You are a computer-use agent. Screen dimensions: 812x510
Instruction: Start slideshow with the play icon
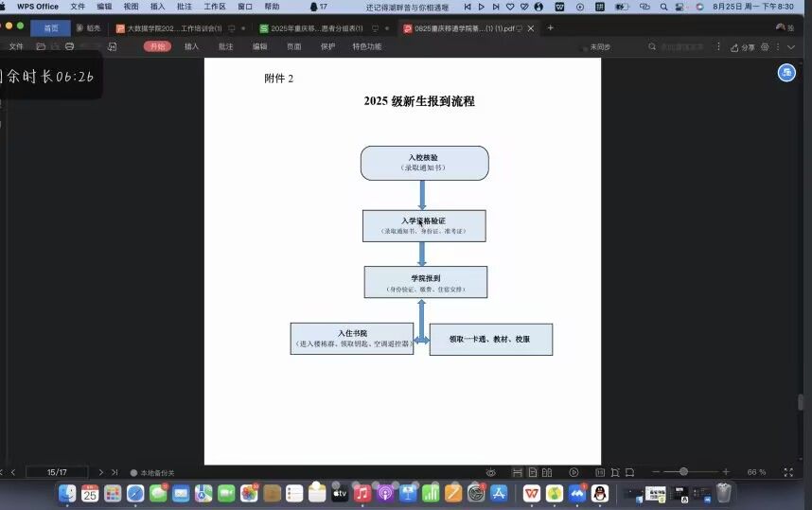(574, 472)
